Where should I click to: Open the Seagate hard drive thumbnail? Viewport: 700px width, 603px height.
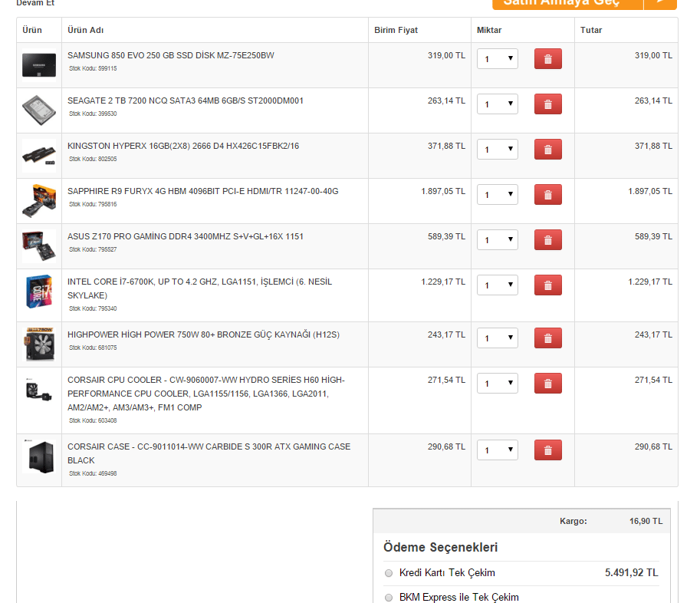tap(39, 110)
